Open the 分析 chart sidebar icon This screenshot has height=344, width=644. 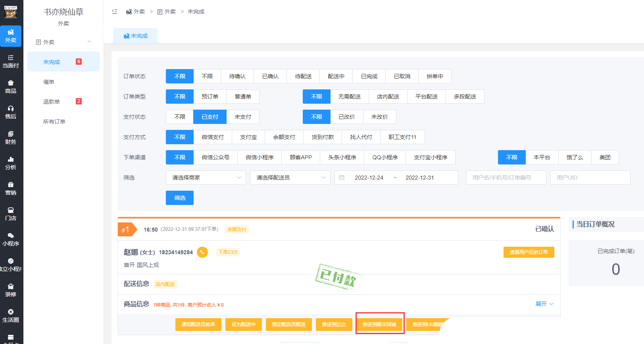[x=11, y=163]
